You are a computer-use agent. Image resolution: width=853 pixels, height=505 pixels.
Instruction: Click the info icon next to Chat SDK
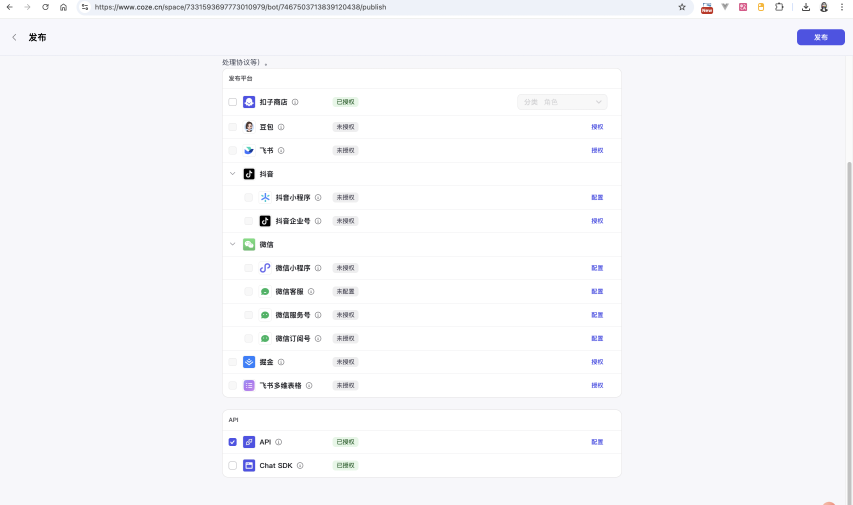tap(300, 466)
